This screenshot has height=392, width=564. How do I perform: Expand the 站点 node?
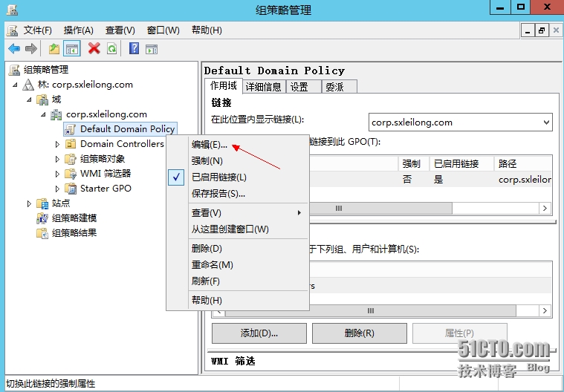[29, 203]
